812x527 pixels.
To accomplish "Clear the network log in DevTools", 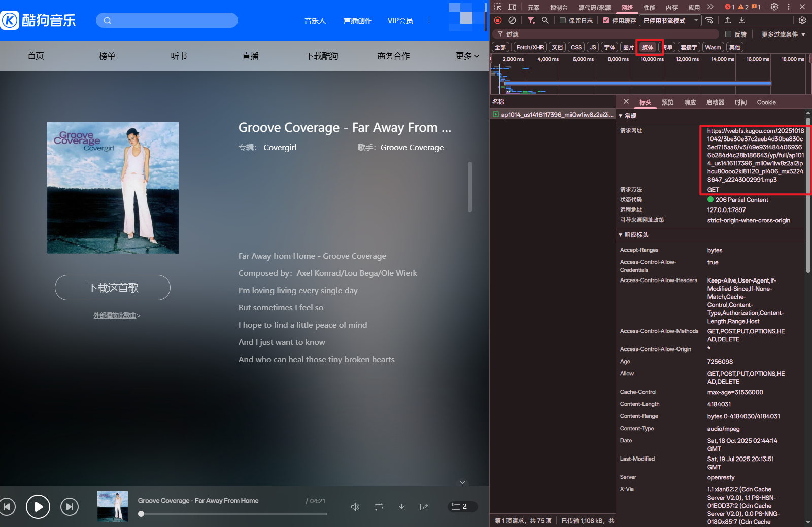I will [x=512, y=20].
